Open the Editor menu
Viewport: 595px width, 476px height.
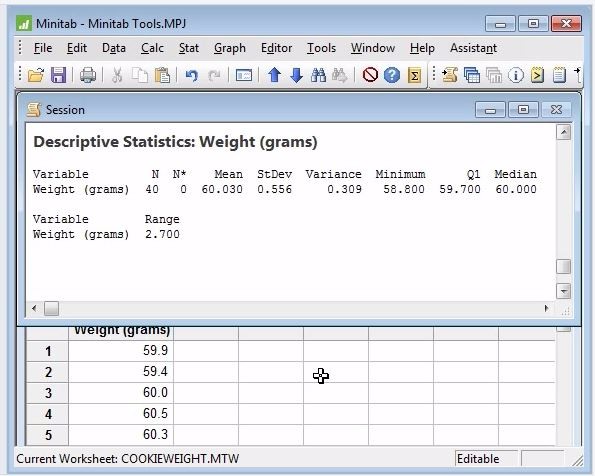(276, 48)
